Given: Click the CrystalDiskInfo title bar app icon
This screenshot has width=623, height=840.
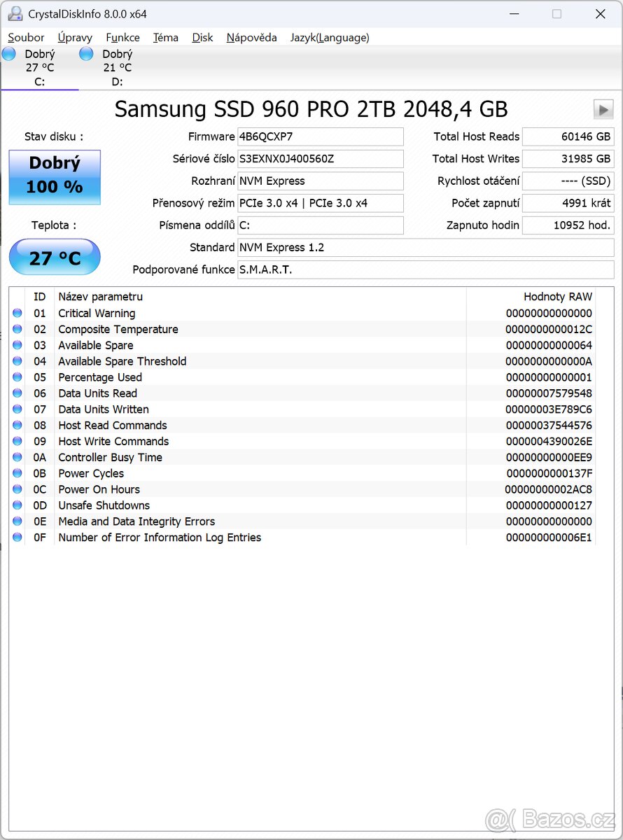Looking at the screenshot, I should [15, 13].
